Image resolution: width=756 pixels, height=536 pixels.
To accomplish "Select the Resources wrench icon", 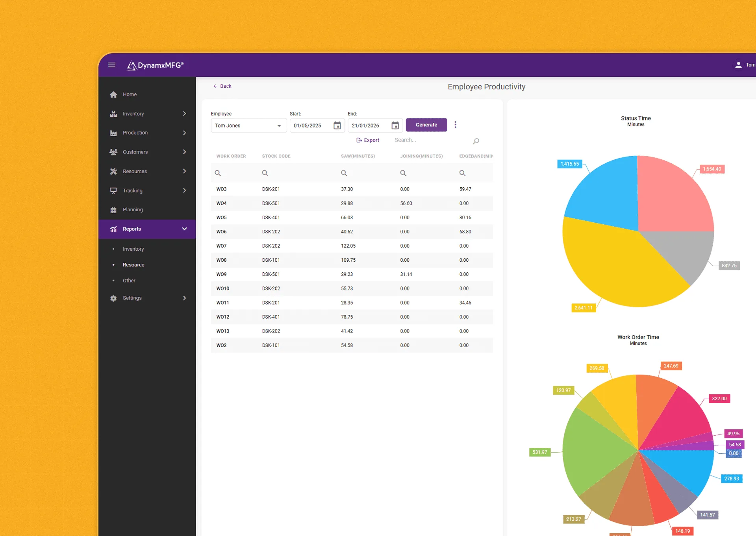I will [113, 171].
